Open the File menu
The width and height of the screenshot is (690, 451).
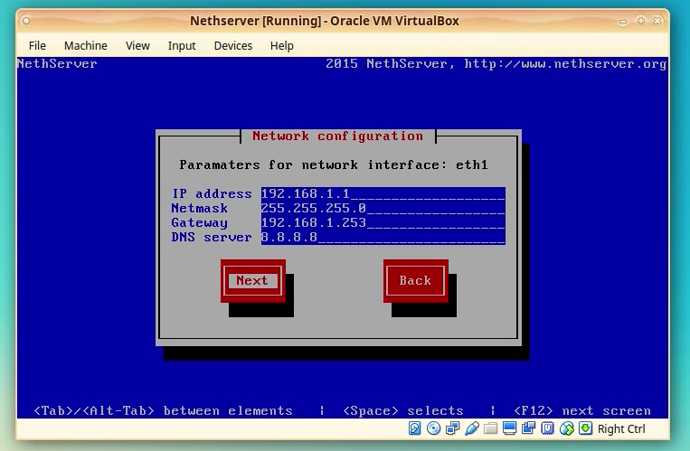click(37, 46)
